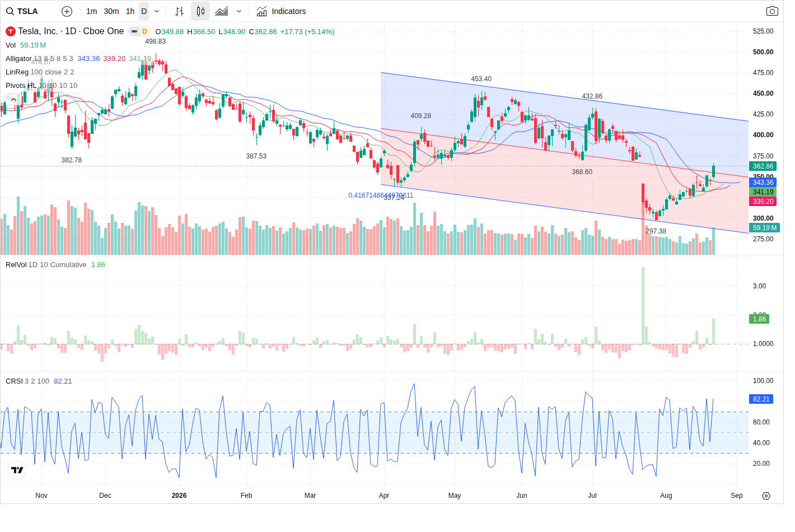Image resolution: width=795 pixels, height=532 pixels.
Task: Click the 1.86 RelVol axis label
Action: pos(760,319)
